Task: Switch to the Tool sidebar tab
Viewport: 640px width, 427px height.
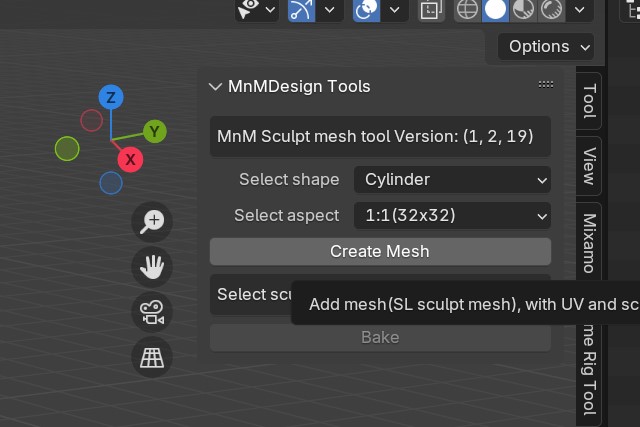Action: coord(589,101)
